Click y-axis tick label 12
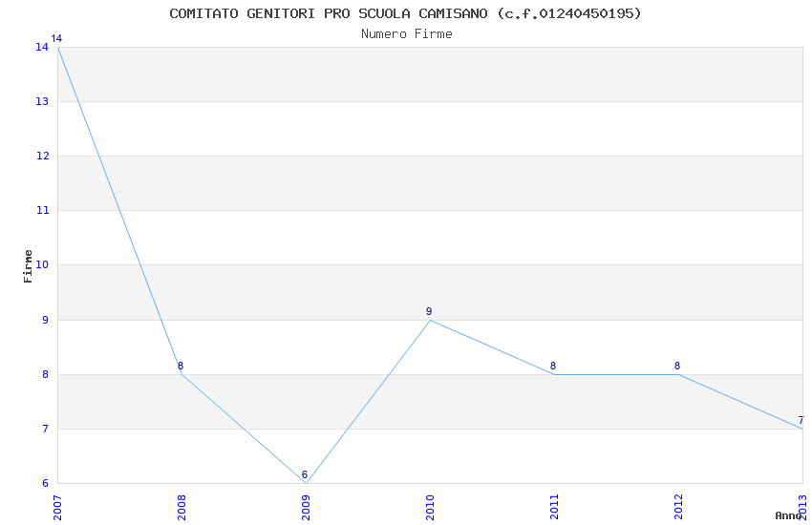812x525 pixels. click(42, 156)
